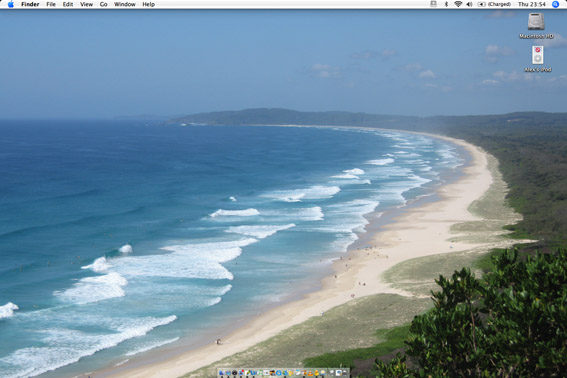The width and height of the screenshot is (567, 378).
Task: Open the yellow duck Adium icon in Dock
Action: (x=316, y=373)
